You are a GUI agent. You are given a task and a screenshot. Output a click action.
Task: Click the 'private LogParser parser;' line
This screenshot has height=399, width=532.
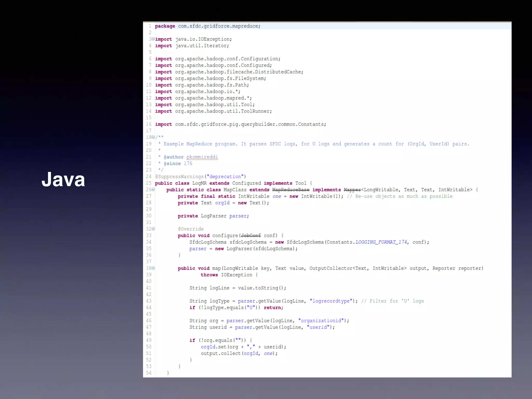pyautogui.click(x=213, y=216)
